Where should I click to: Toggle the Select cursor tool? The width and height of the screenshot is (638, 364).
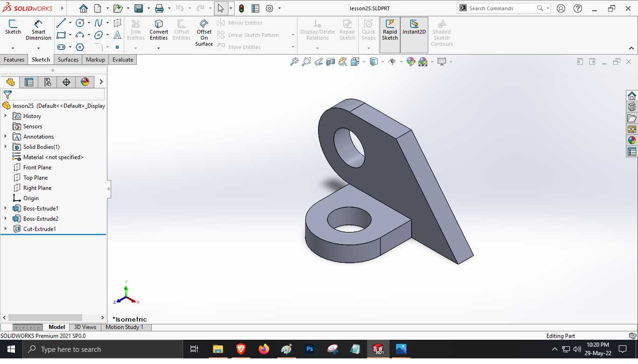click(x=220, y=8)
